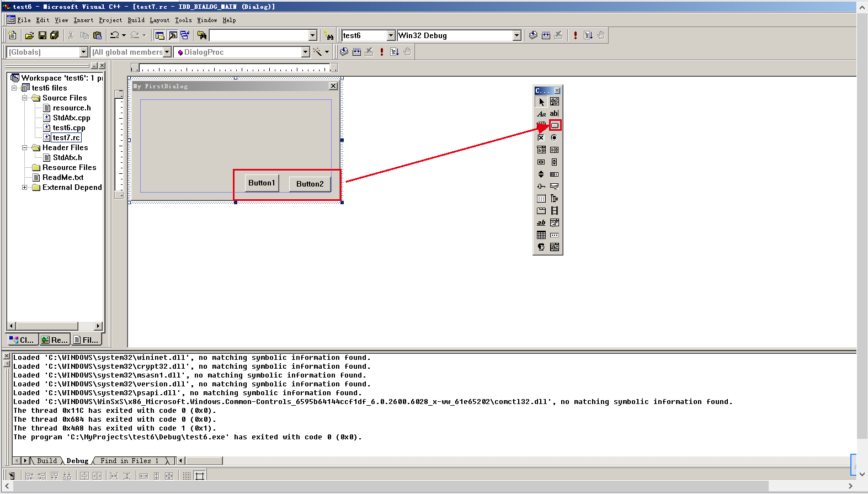Choose the Tree Control tool
This screenshot has width=868, height=494.
pyautogui.click(x=555, y=199)
